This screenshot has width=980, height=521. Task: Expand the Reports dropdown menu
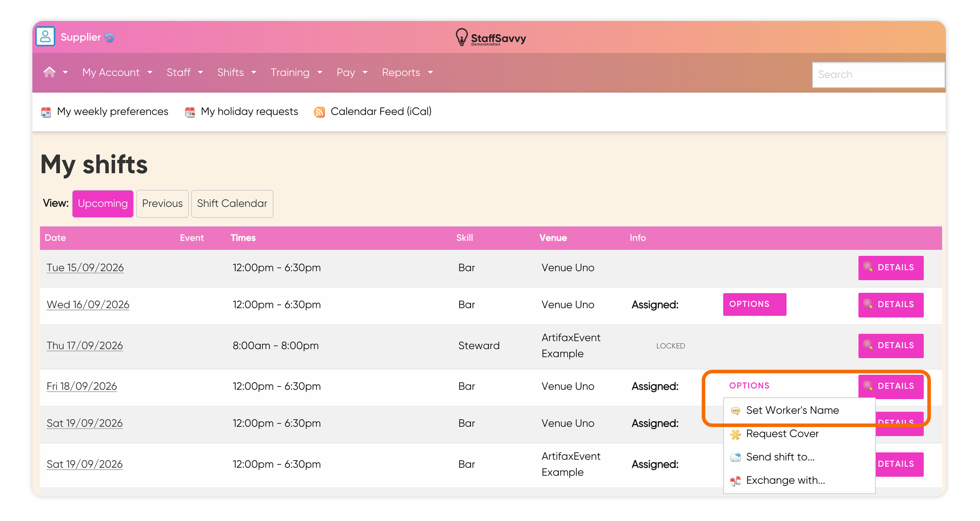tap(407, 72)
